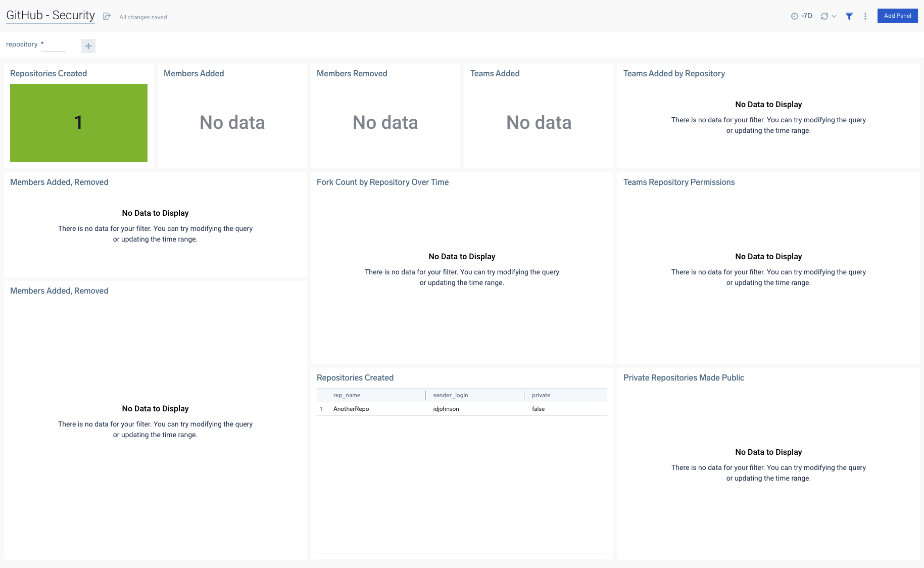924x568 pixels.
Task: Open the three-dot more options menu
Action: click(x=865, y=16)
